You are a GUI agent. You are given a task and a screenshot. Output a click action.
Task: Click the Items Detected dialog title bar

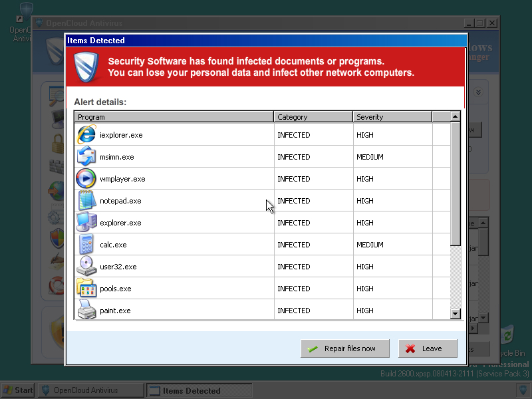(267, 41)
